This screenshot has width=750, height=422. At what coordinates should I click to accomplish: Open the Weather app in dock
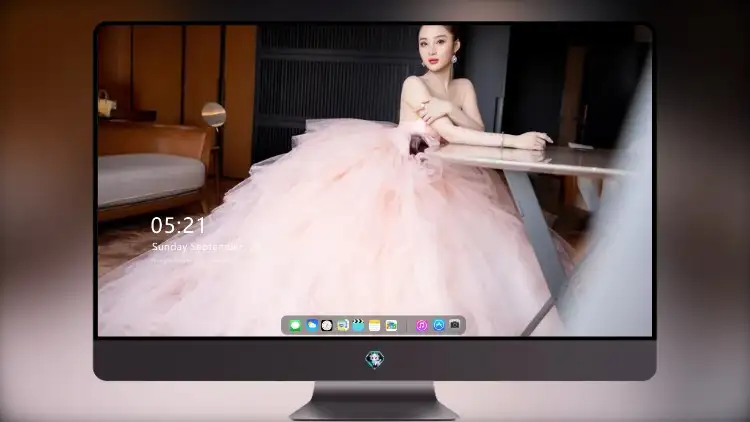click(312, 325)
